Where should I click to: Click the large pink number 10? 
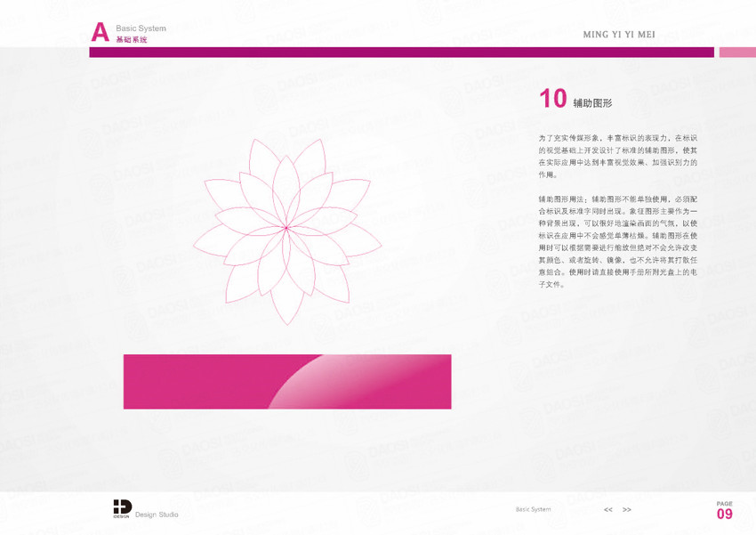(x=552, y=100)
